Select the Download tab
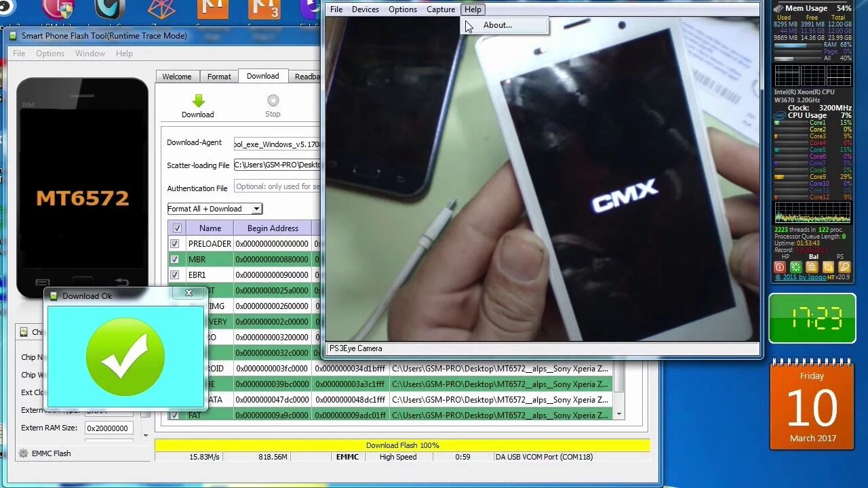The image size is (868, 488). pos(263,76)
